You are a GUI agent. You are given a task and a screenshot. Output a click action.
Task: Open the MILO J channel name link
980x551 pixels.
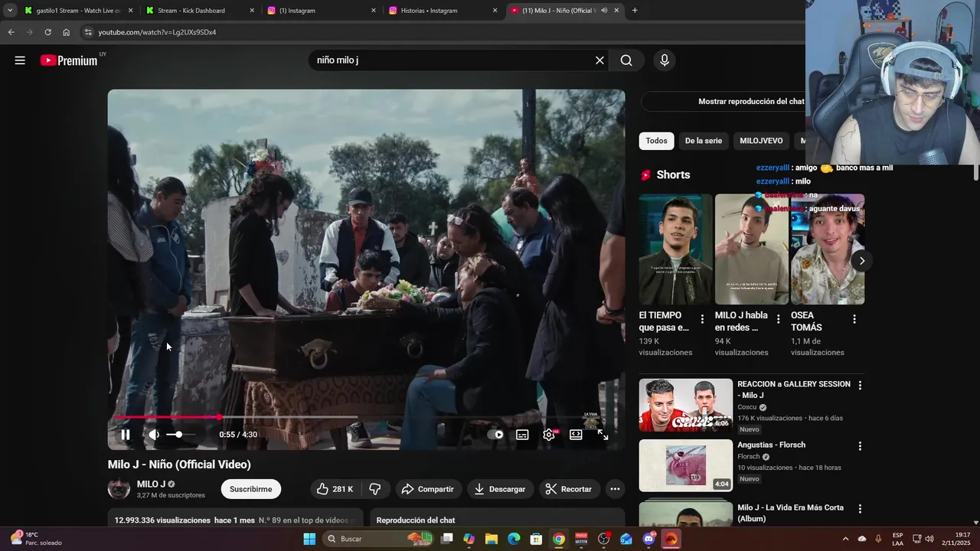point(151,484)
